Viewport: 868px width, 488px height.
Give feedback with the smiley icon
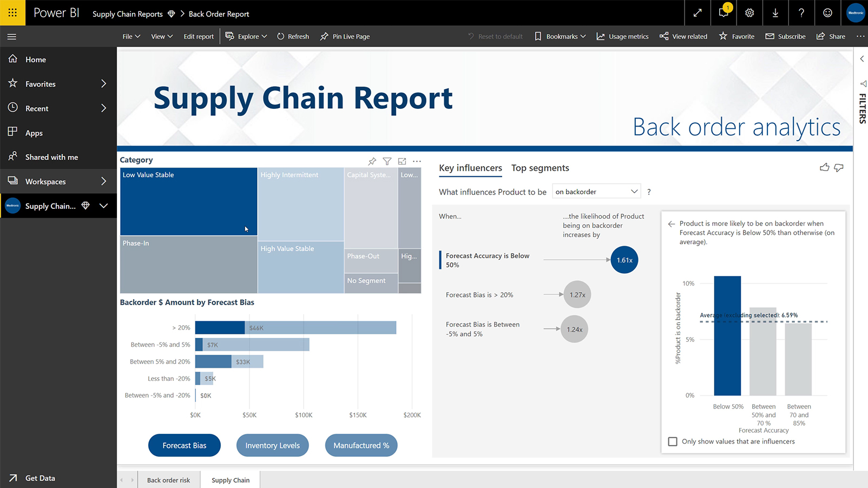point(827,13)
